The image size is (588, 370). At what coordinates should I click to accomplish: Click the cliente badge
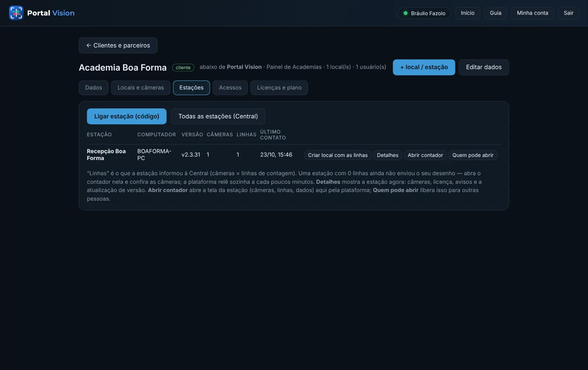pos(183,68)
